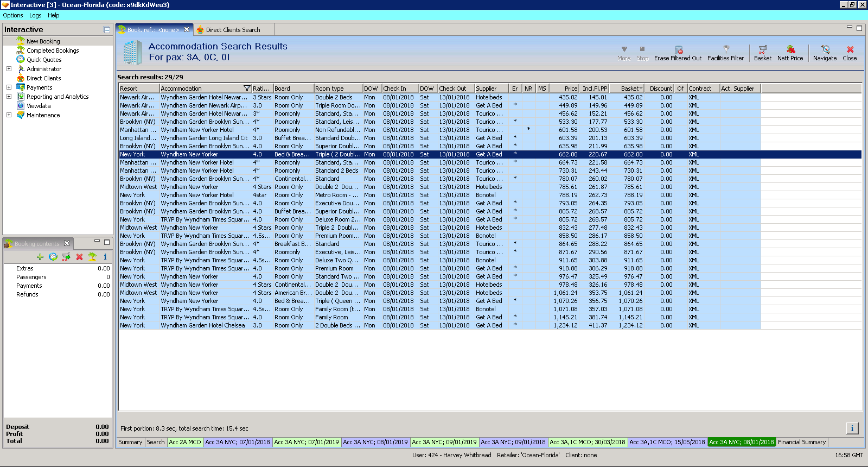
Task: Click green plus icon in Booking contents
Action: pos(40,257)
